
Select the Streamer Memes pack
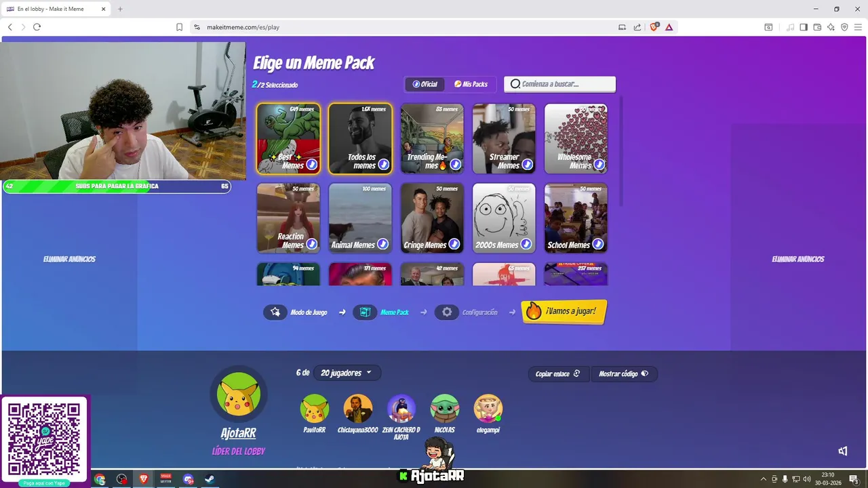[x=504, y=139]
